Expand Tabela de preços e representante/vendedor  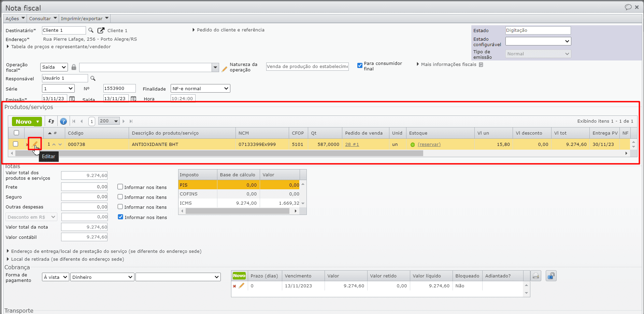pos(59,47)
